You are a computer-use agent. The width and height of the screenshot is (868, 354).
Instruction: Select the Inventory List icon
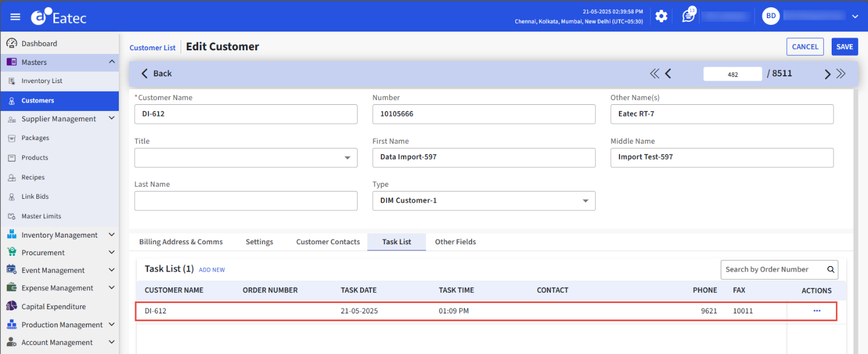pyautogui.click(x=39, y=81)
